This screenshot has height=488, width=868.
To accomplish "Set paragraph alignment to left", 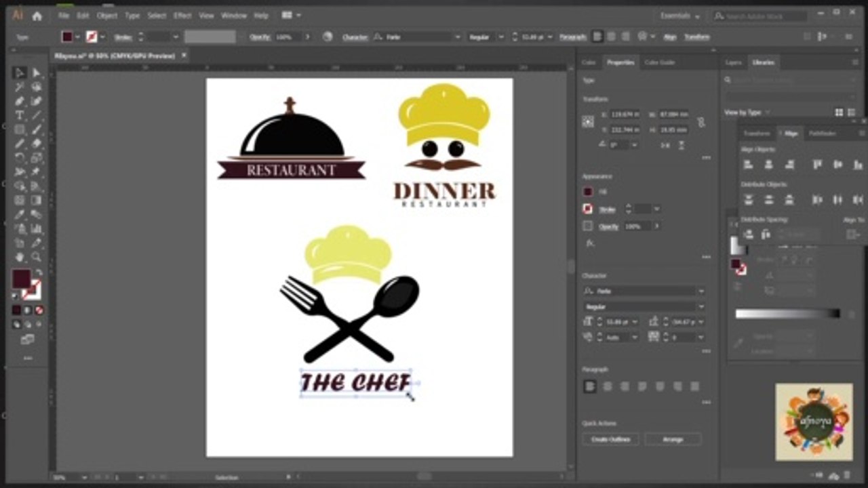I will click(590, 386).
